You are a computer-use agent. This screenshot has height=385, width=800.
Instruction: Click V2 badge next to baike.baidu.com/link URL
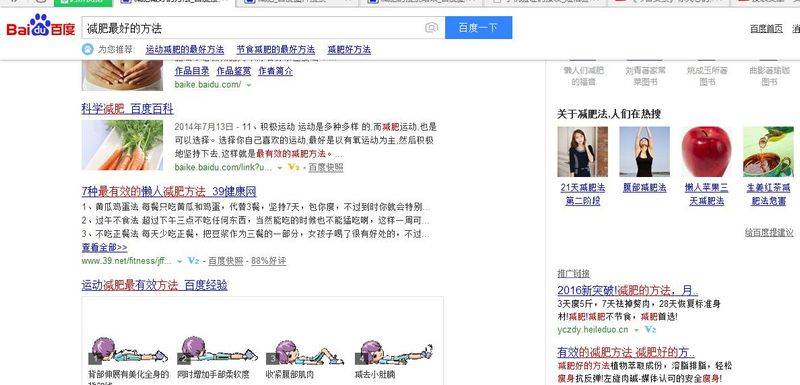[x=293, y=167]
